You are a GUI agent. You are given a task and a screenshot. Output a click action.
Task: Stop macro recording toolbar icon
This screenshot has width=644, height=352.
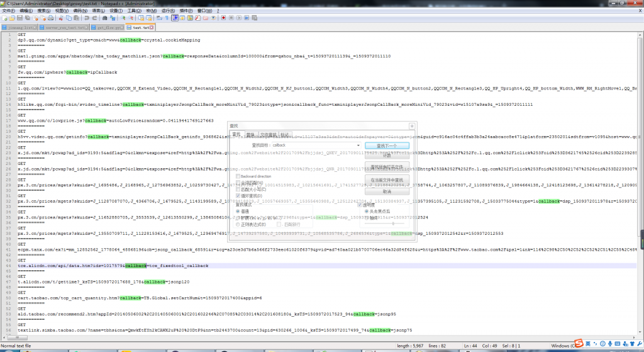231,18
